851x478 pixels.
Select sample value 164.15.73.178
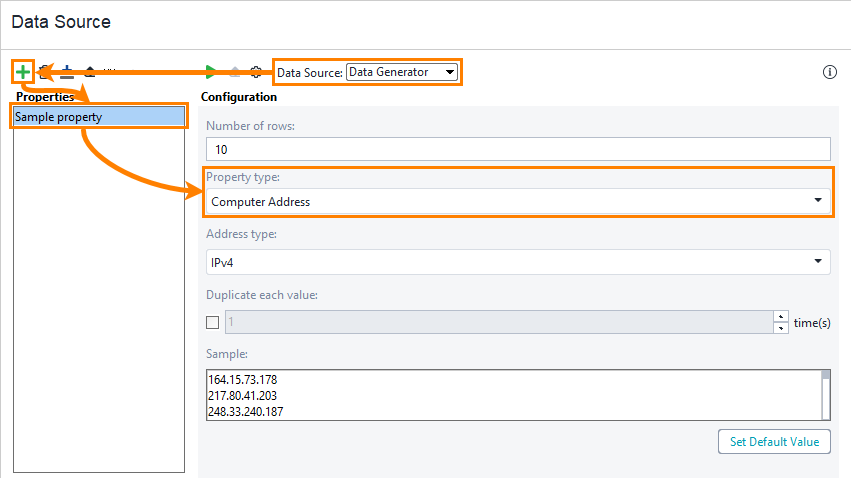[243, 380]
